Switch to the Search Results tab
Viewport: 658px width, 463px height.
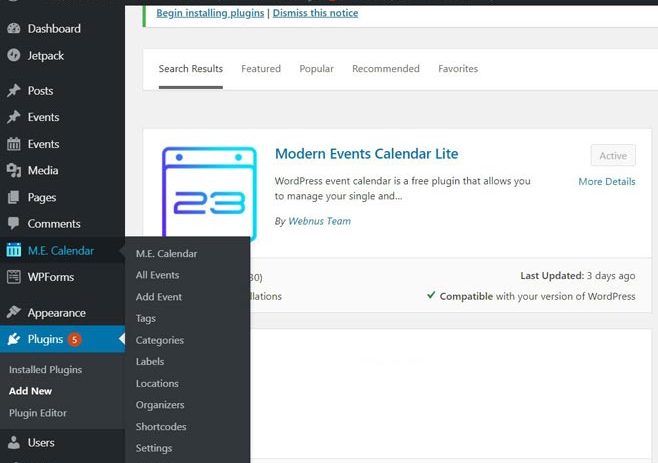[191, 69]
